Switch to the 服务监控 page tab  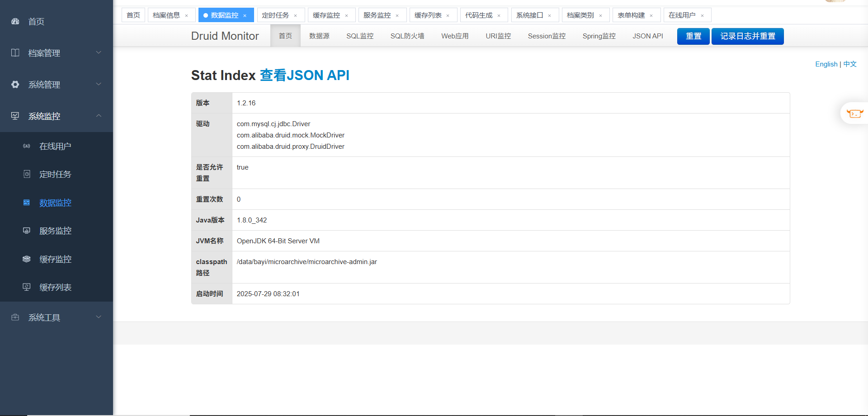(377, 15)
